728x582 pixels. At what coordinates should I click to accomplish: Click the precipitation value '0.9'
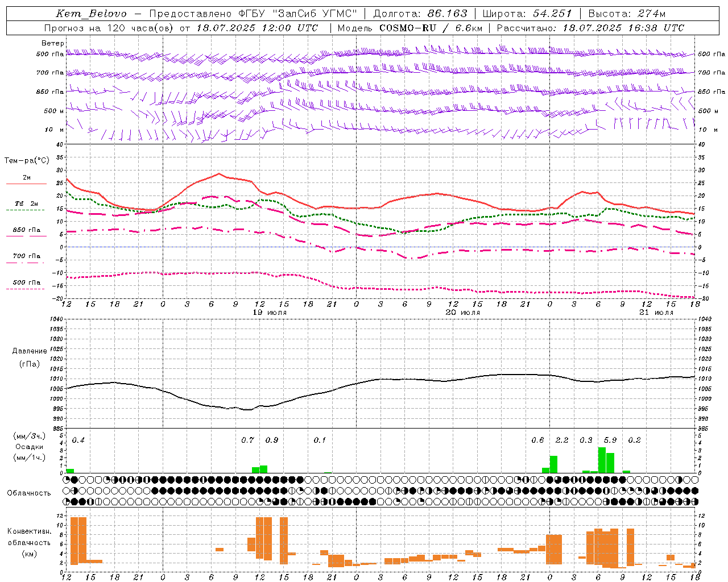[x=272, y=440]
